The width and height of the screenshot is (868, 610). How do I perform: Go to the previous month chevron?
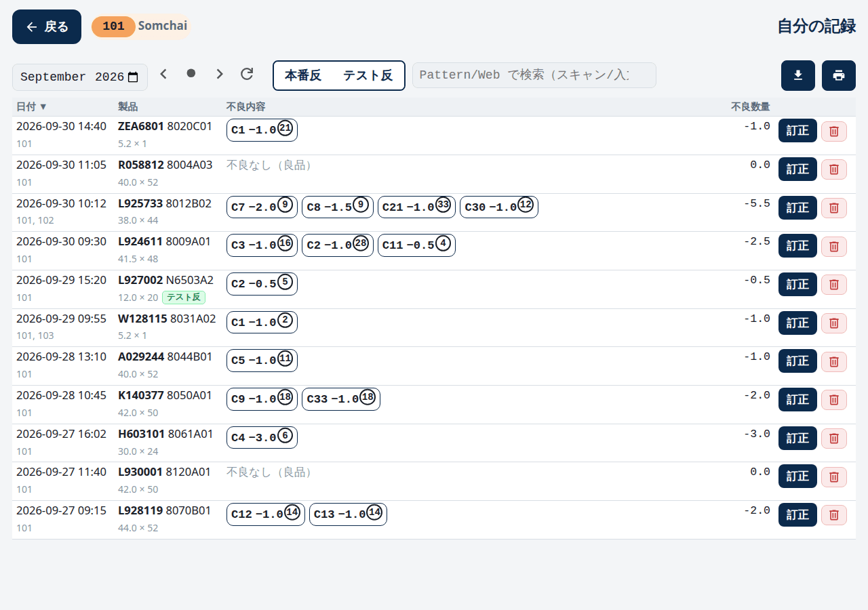click(x=163, y=74)
